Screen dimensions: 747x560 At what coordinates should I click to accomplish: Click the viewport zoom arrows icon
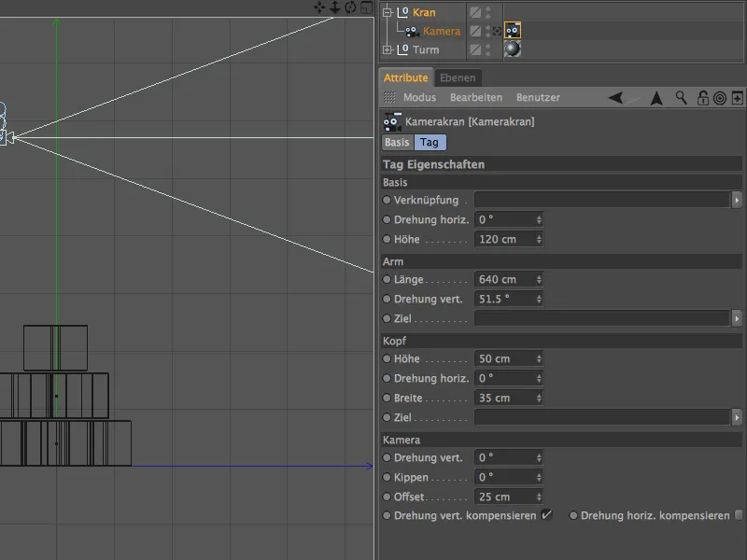(335, 7)
